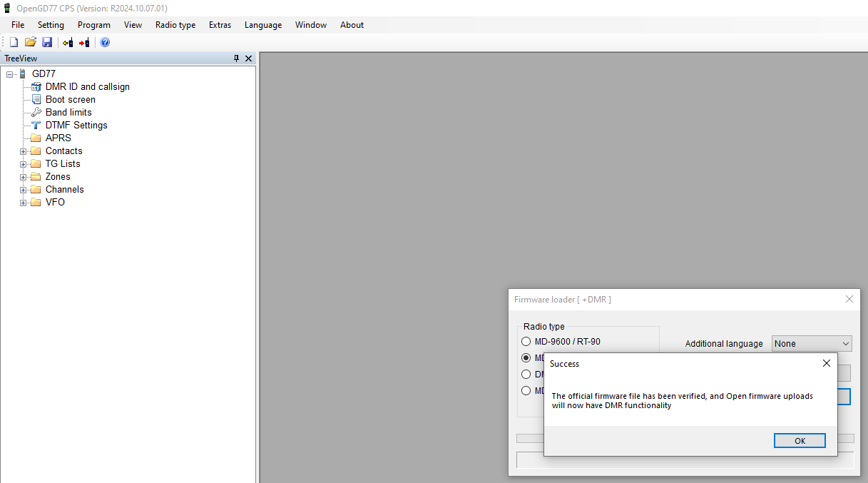Select the MD-9600 / RT-90 radio type
Image resolution: width=868 pixels, height=483 pixels.
tap(526, 342)
